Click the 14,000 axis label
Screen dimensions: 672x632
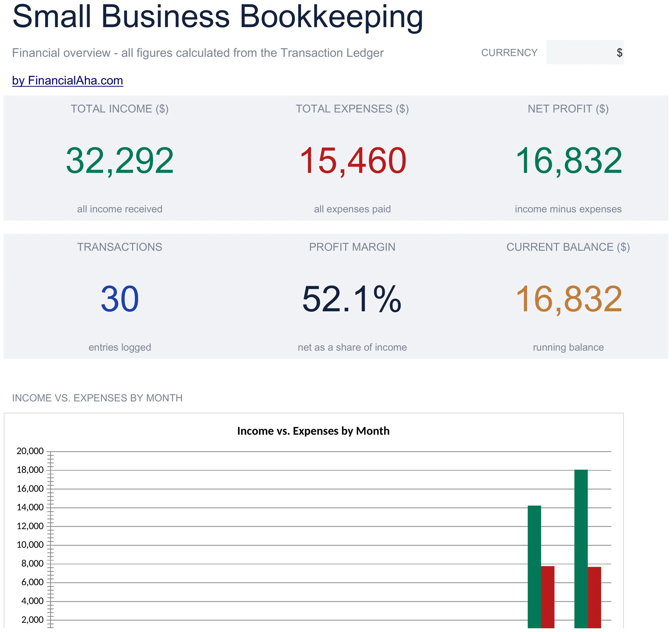pos(30,507)
